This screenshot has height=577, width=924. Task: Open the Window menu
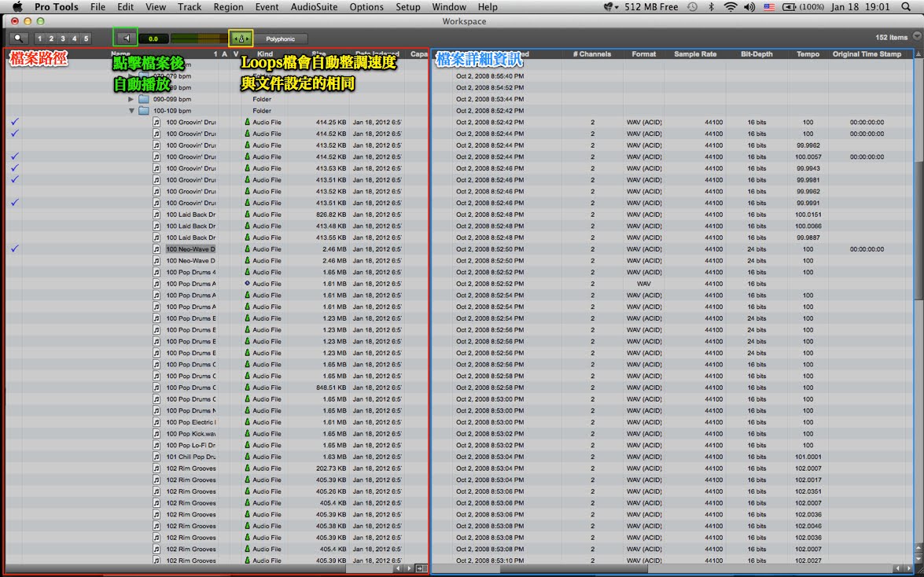(449, 7)
